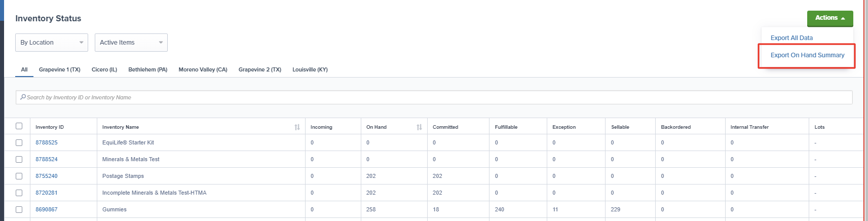Sort by Inventory Name column icon
The width and height of the screenshot is (868, 221).
click(x=297, y=127)
